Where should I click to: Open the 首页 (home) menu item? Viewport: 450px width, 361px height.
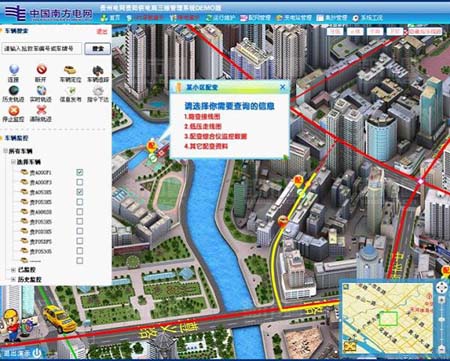tap(110, 18)
